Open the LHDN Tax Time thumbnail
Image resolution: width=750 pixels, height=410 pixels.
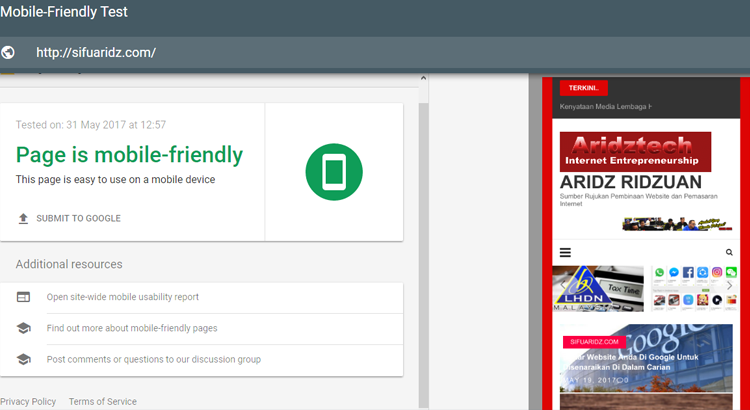pos(598,288)
